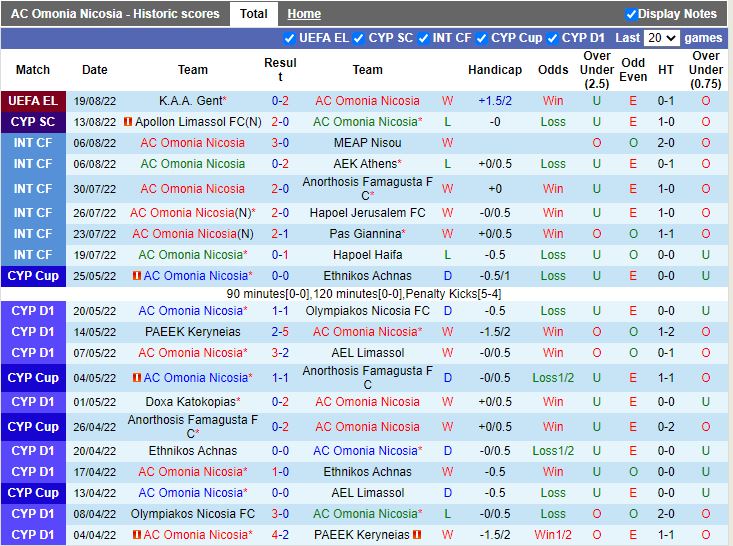Open the Last 20 games dropdown
The height and width of the screenshot is (546, 733).
(661, 38)
